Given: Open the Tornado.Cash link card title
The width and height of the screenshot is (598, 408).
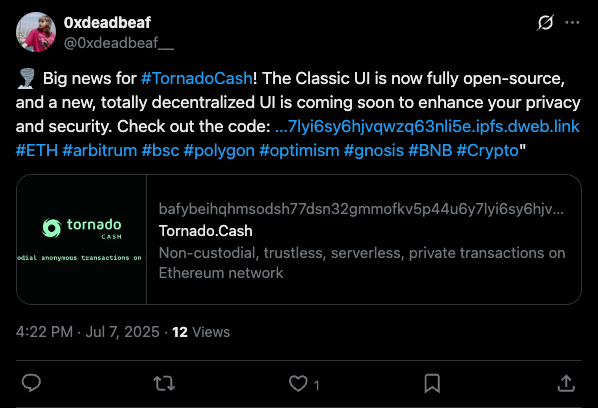Looking at the screenshot, I should pos(206,231).
